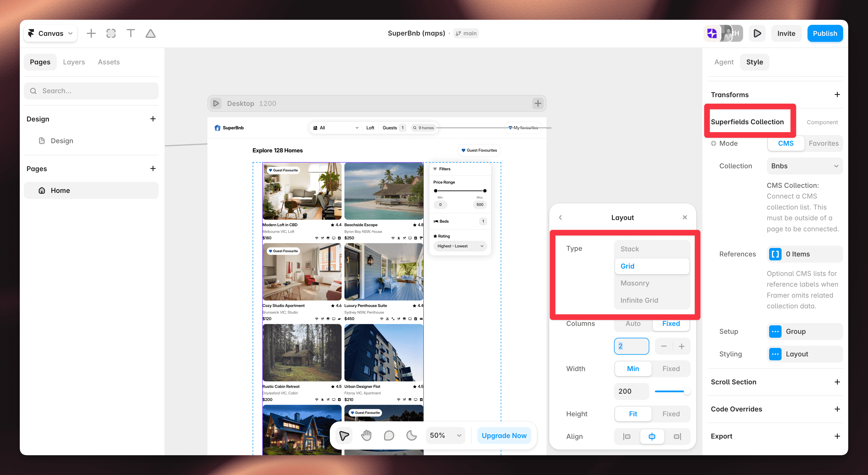Close the Layout popup

pyautogui.click(x=685, y=217)
